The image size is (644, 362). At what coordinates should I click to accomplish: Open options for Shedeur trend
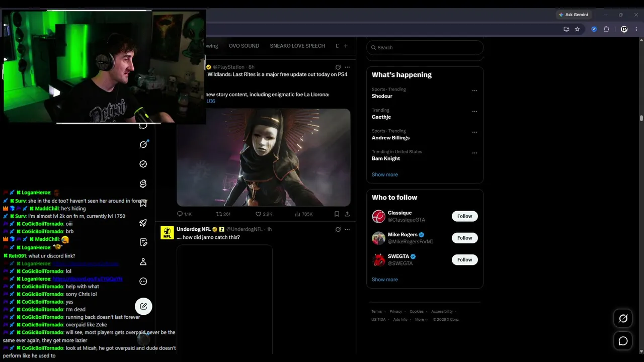474,91
